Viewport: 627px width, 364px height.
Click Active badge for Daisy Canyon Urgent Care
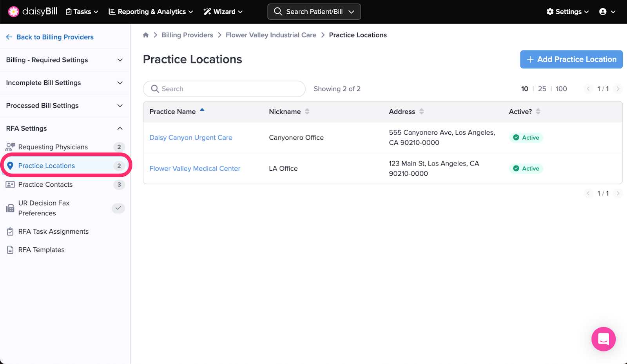point(526,137)
